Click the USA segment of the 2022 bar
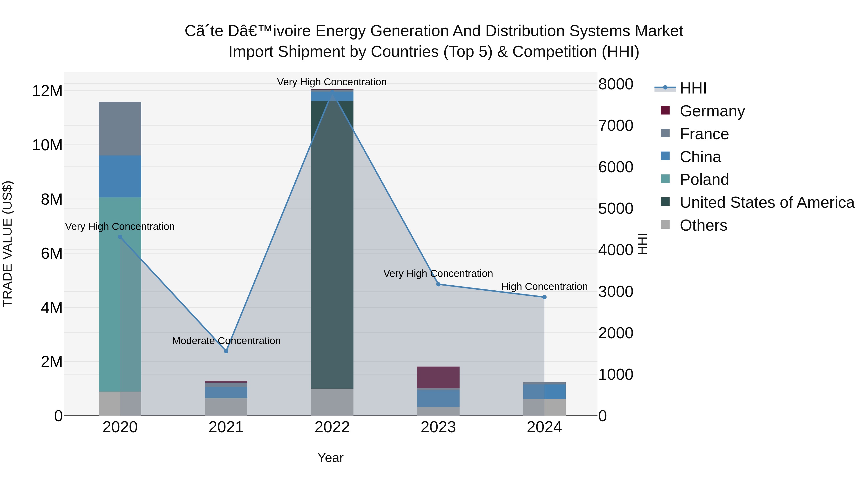The height and width of the screenshot is (488, 868). 332,245
